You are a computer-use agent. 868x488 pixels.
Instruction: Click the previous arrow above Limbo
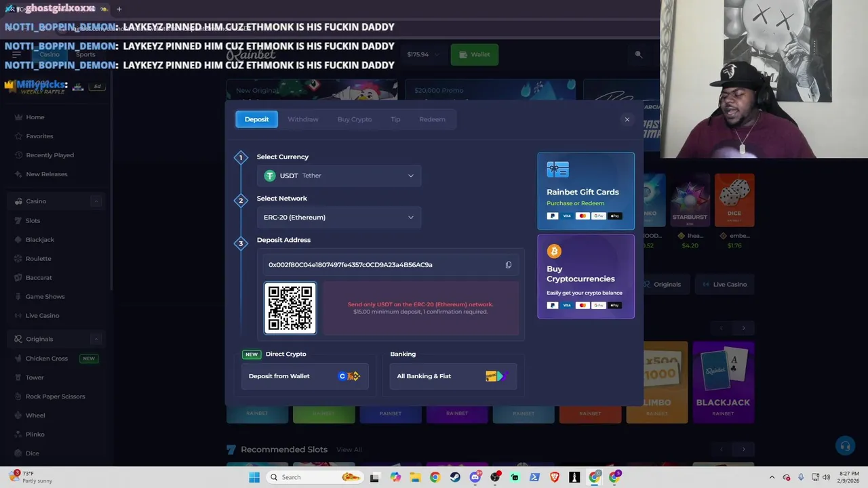[722, 328]
